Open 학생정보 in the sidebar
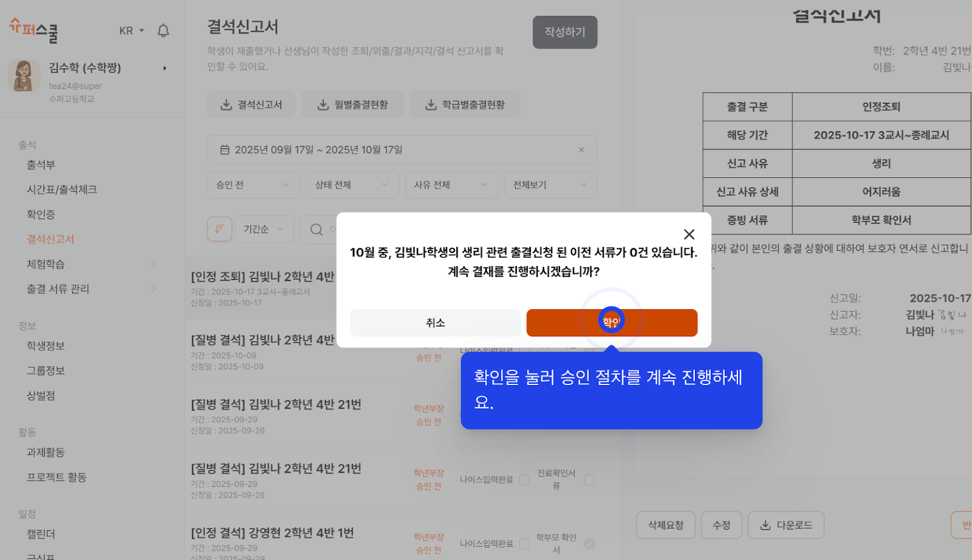Viewport: 972px width, 560px height. pos(46,346)
